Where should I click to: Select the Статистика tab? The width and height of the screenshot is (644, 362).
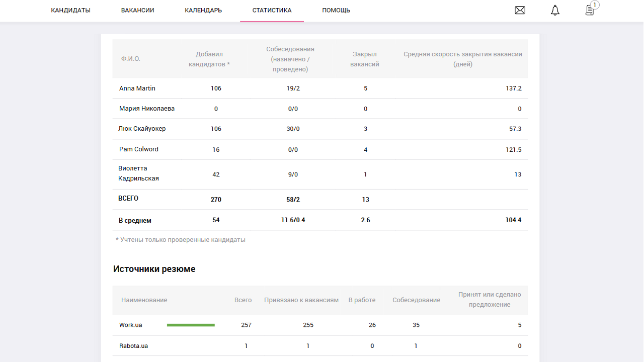click(x=272, y=11)
